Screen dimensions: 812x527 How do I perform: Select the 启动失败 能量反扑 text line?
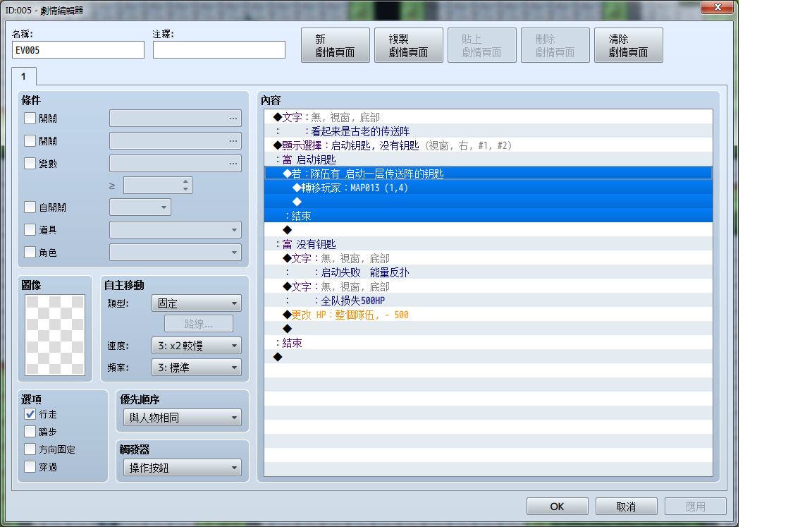[x=488, y=272]
